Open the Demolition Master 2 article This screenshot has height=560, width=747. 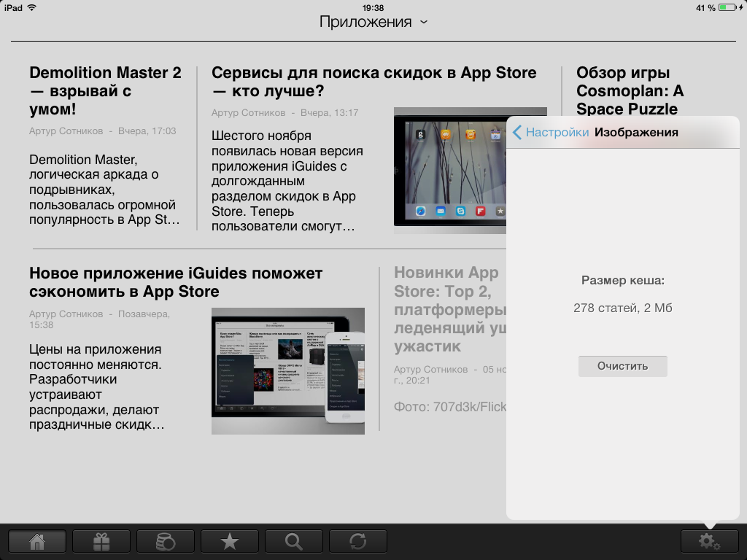105,91
